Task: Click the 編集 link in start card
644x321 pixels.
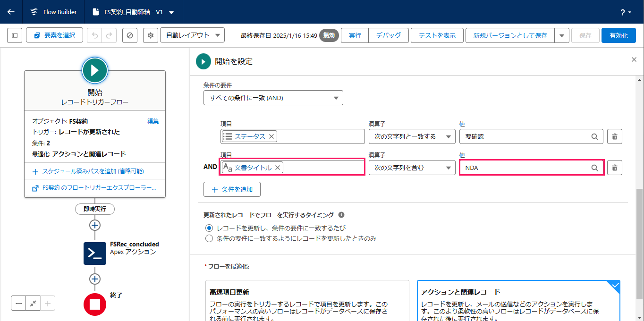Action: (x=153, y=121)
